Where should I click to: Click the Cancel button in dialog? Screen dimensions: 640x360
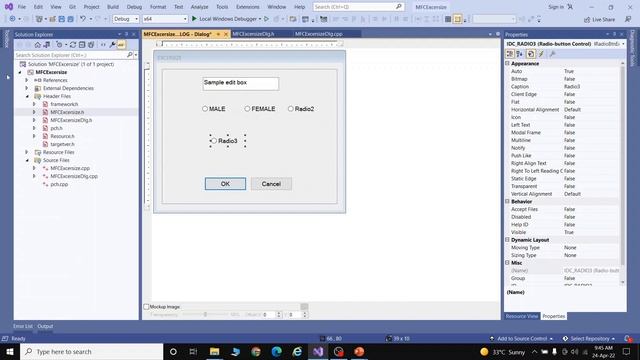[x=271, y=184]
